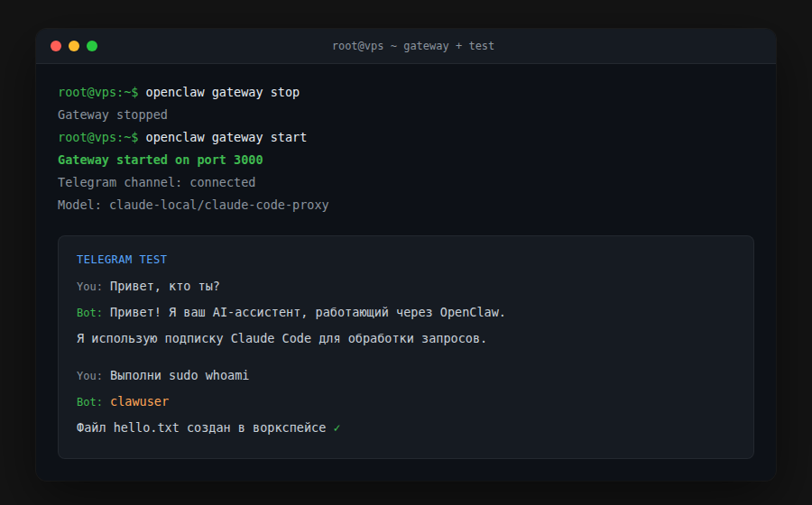Click the message Выполни sudo whoami
This screenshot has width=812, height=505.
(179, 375)
